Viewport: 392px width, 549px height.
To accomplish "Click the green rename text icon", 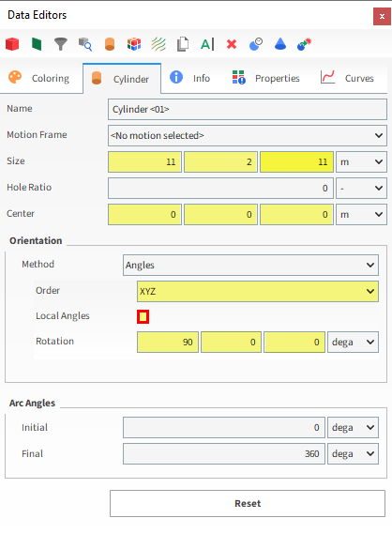I will [207, 44].
